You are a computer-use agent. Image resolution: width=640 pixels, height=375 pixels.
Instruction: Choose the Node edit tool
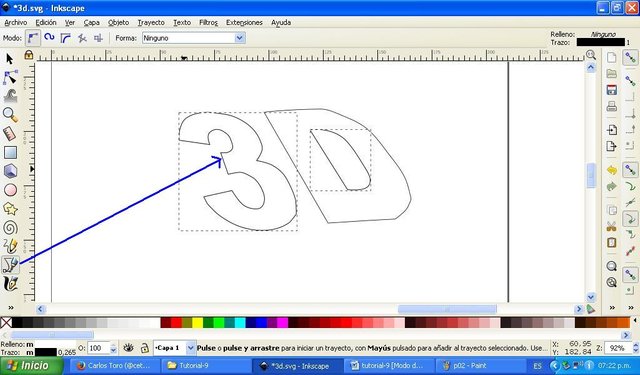point(10,77)
